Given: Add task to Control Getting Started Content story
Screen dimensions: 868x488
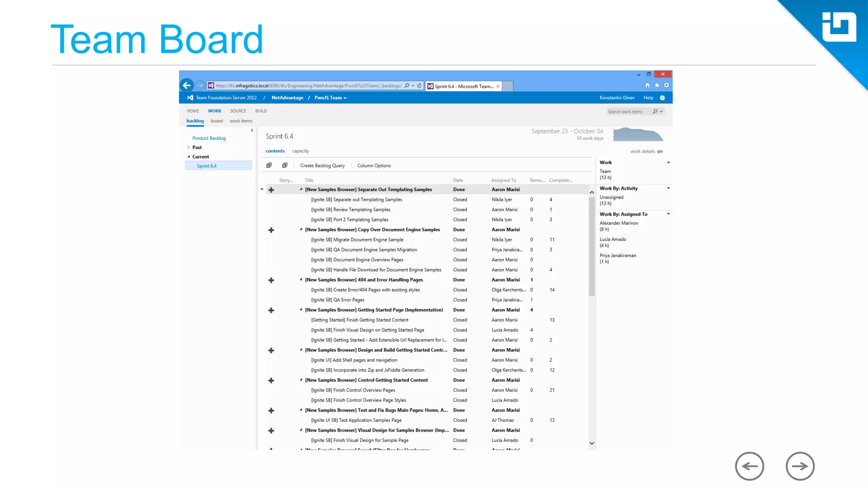Looking at the screenshot, I should (x=271, y=380).
